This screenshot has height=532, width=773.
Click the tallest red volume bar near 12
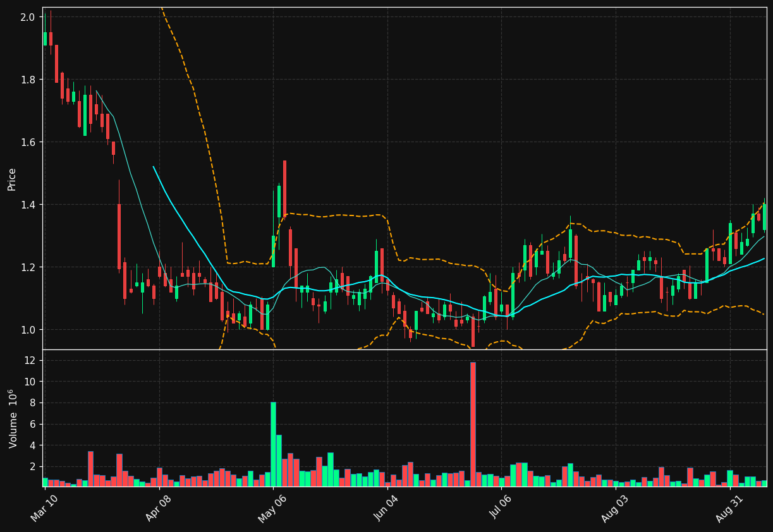point(473,424)
